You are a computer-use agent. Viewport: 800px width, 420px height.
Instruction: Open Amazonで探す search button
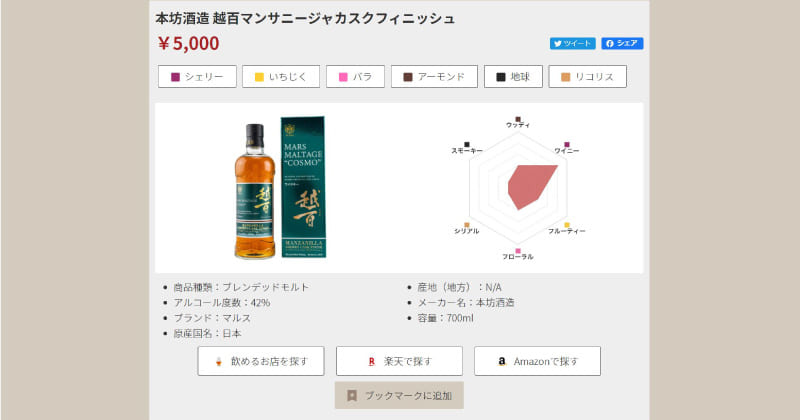click(537, 361)
